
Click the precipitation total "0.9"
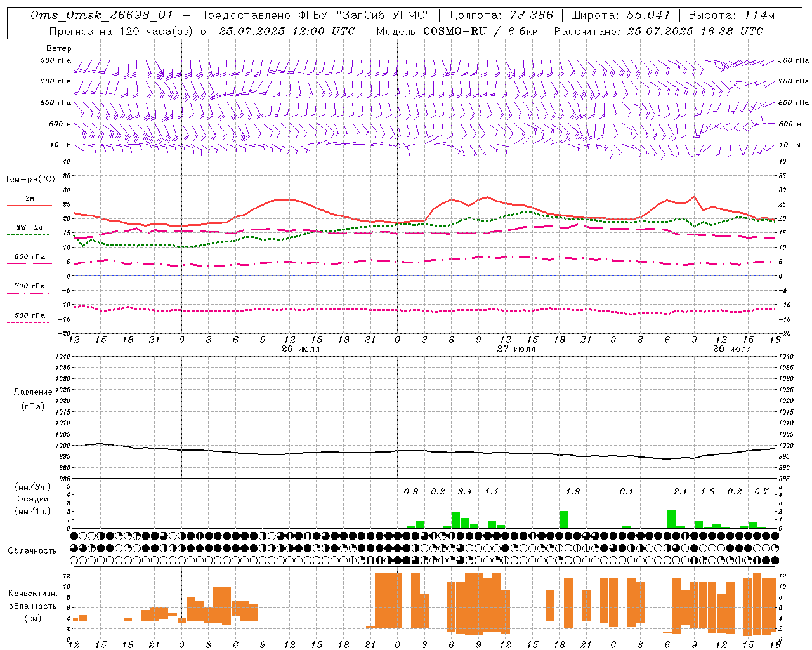[411, 491]
